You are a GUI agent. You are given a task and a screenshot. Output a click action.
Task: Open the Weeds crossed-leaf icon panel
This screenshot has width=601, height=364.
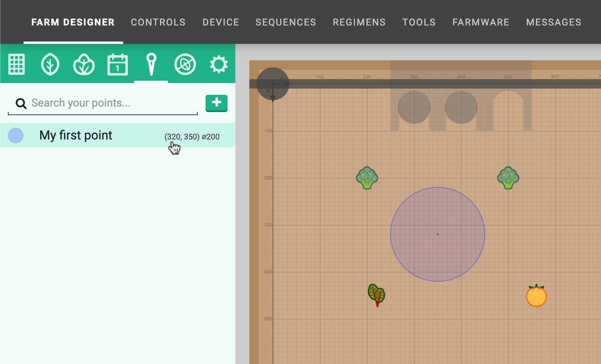click(x=185, y=64)
